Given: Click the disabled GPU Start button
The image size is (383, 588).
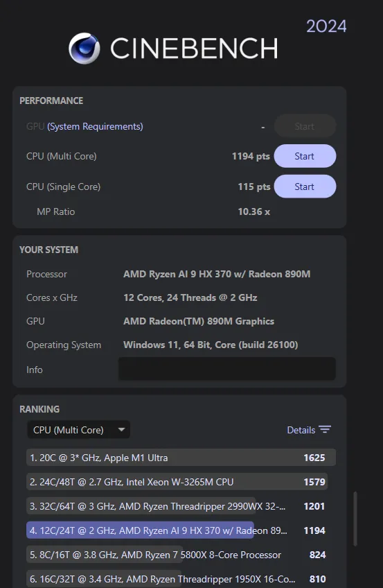Looking at the screenshot, I should [305, 126].
